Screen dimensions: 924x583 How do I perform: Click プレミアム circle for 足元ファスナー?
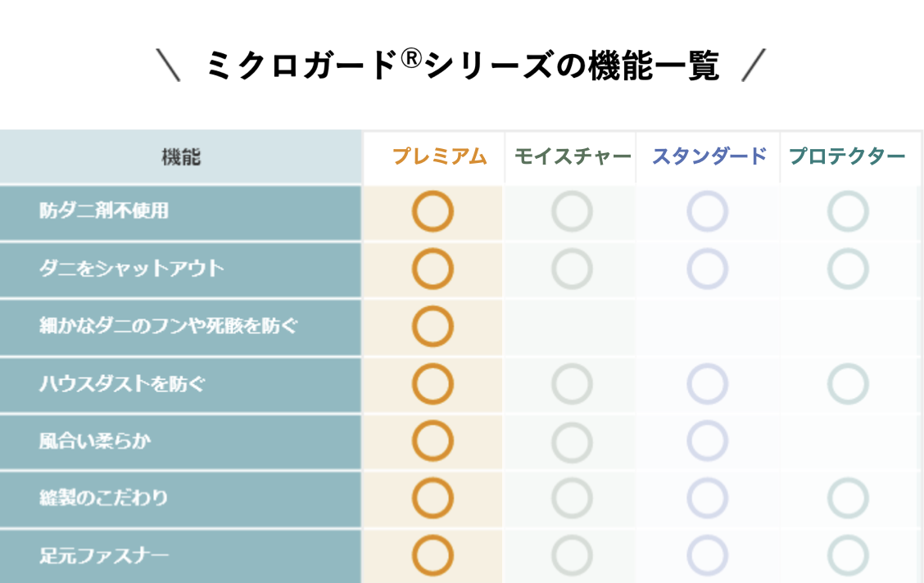pos(433,555)
